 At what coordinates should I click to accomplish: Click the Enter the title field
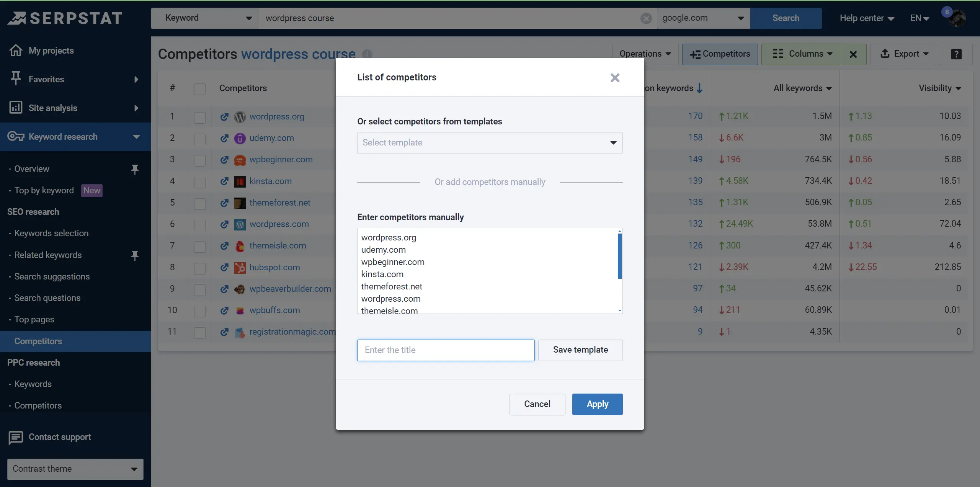point(446,350)
